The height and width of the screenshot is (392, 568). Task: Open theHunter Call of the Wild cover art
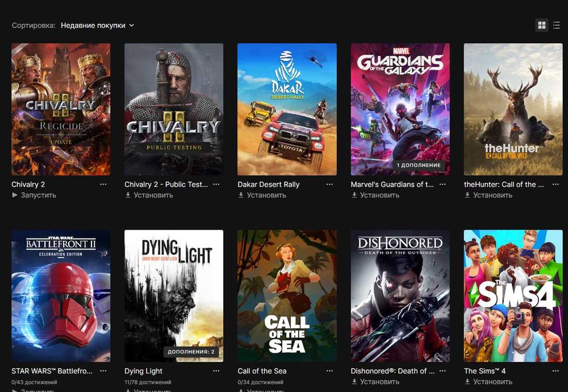tap(513, 110)
